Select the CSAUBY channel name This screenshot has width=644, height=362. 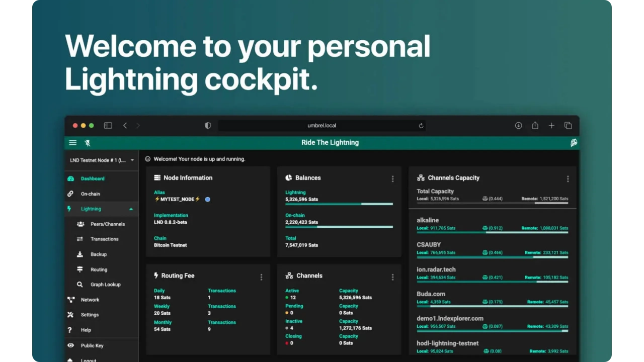click(429, 245)
